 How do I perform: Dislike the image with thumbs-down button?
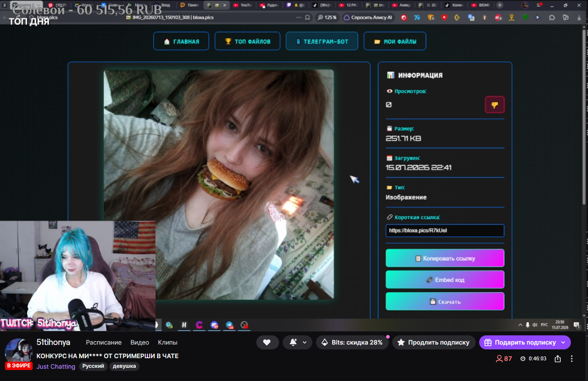tap(495, 105)
